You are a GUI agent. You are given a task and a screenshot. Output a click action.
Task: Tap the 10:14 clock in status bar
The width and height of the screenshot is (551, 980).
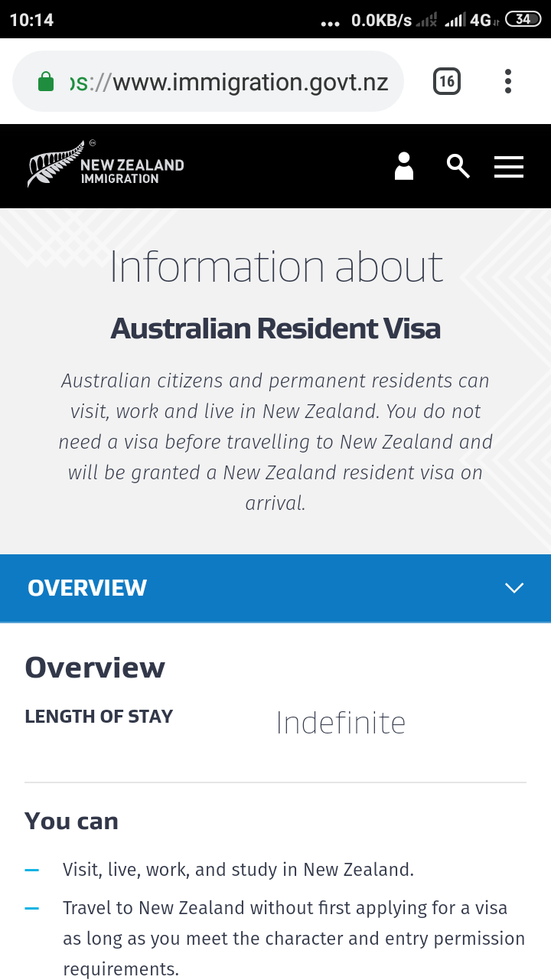click(31, 20)
